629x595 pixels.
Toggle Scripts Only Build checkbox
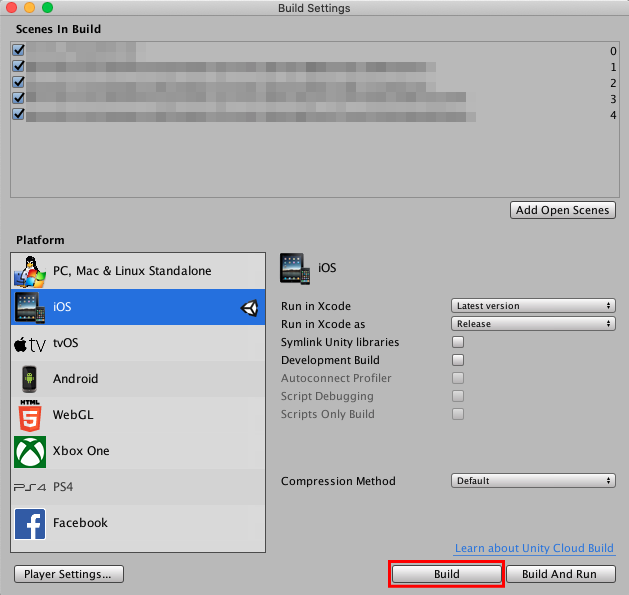(458, 414)
